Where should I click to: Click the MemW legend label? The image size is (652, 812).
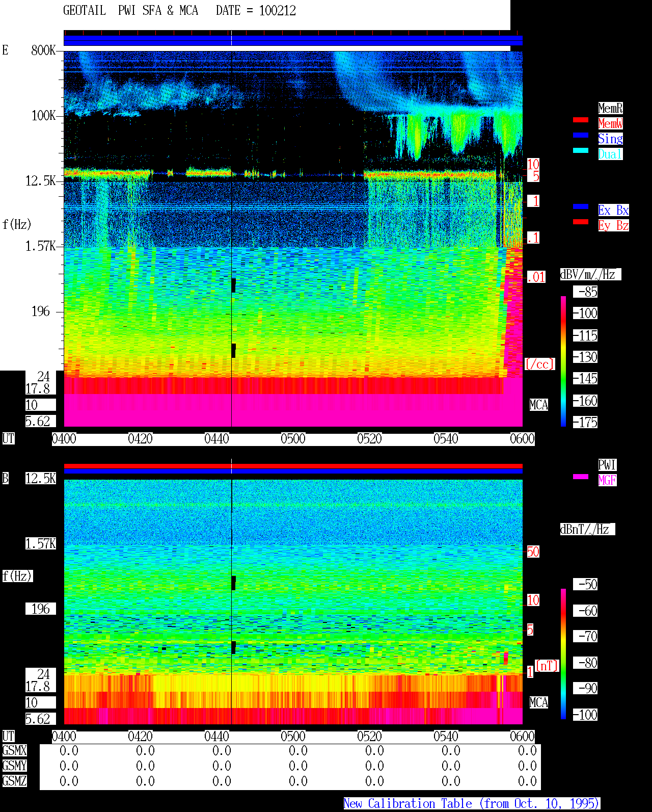pyautogui.click(x=610, y=123)
